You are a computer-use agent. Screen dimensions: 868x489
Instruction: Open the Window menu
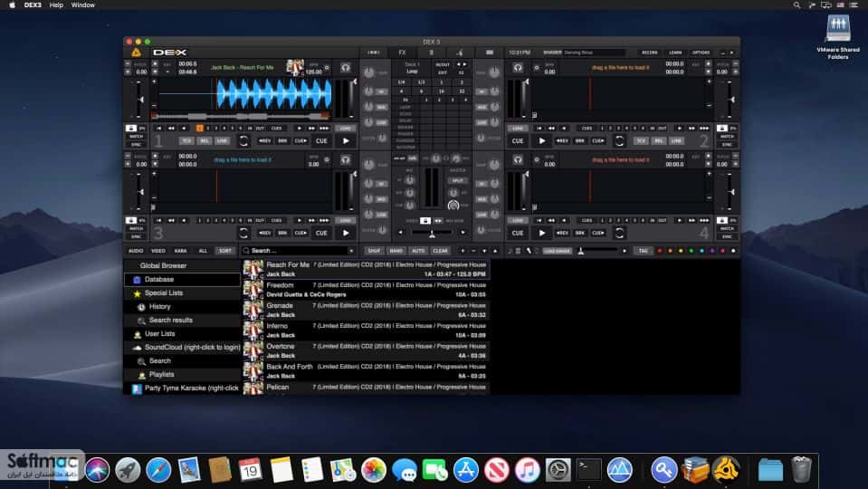coord(83,5)
